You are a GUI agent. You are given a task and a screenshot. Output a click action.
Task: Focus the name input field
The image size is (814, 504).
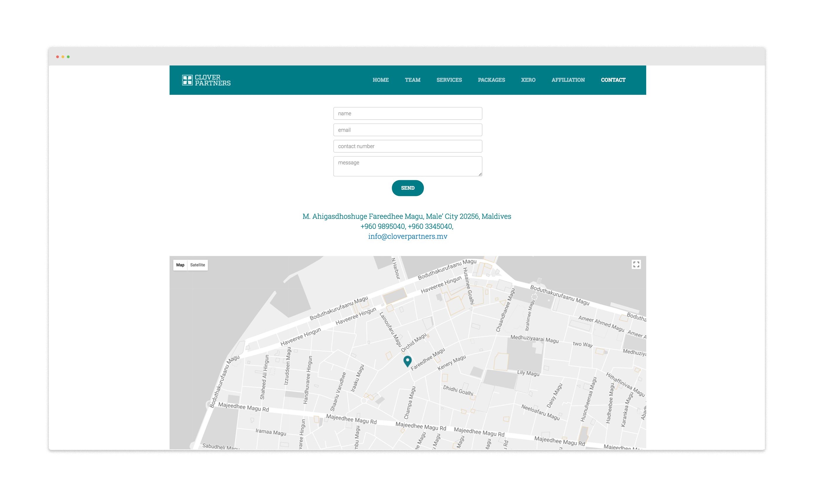(x=407, y=114)
